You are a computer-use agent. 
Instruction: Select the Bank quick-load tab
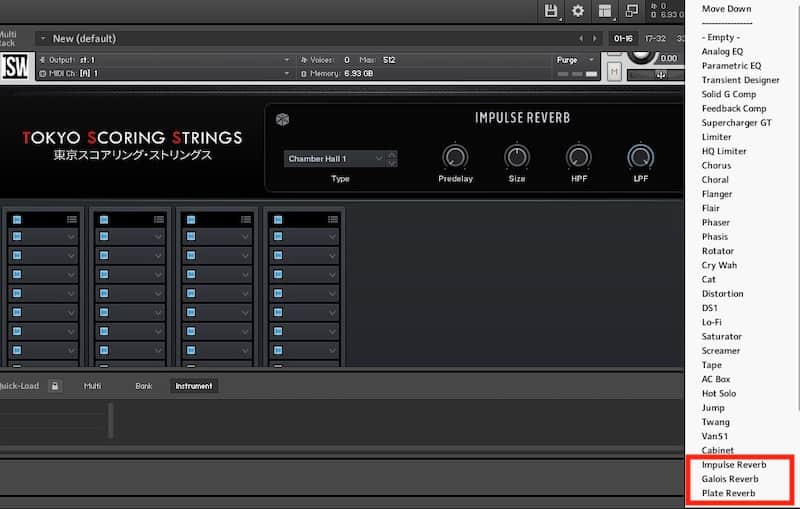point(143,386)
